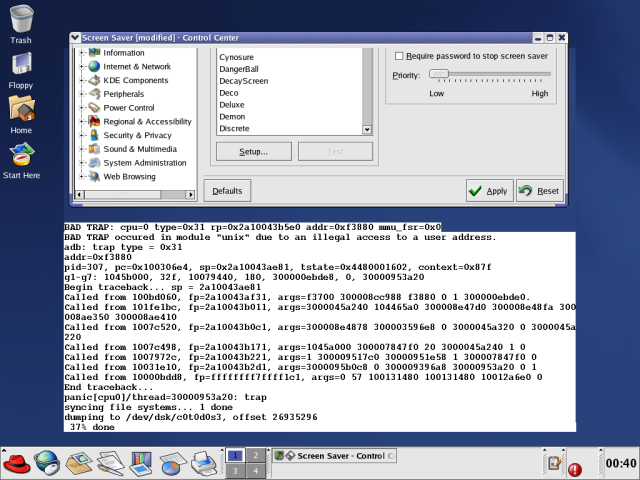Expand the Web Browsing tree node

pos(81,176)
